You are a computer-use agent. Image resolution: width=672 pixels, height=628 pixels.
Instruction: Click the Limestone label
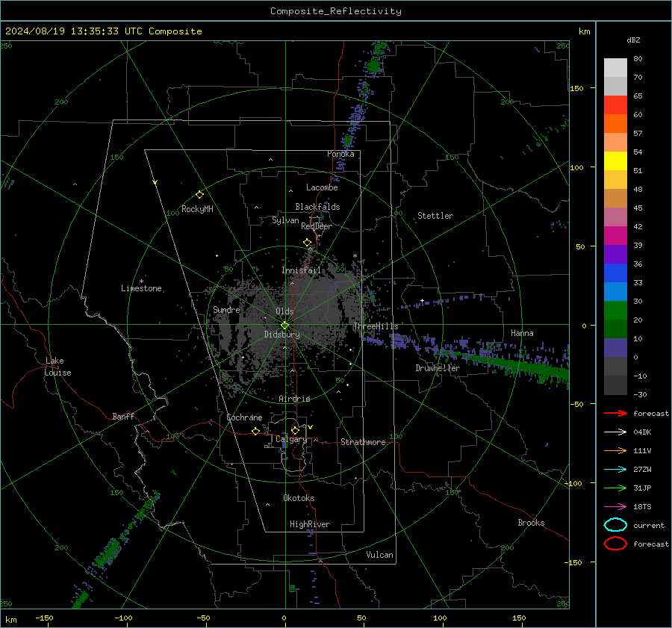tap(141, 288)
